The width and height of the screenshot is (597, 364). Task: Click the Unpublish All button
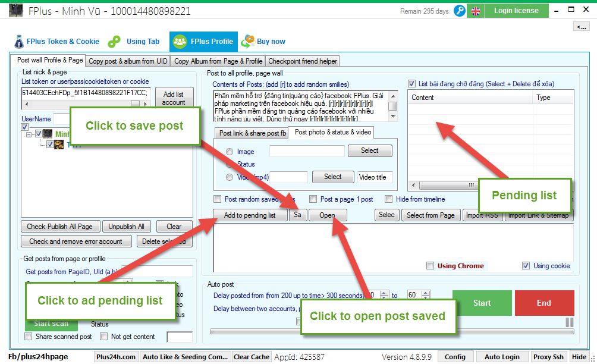point(127,227)
